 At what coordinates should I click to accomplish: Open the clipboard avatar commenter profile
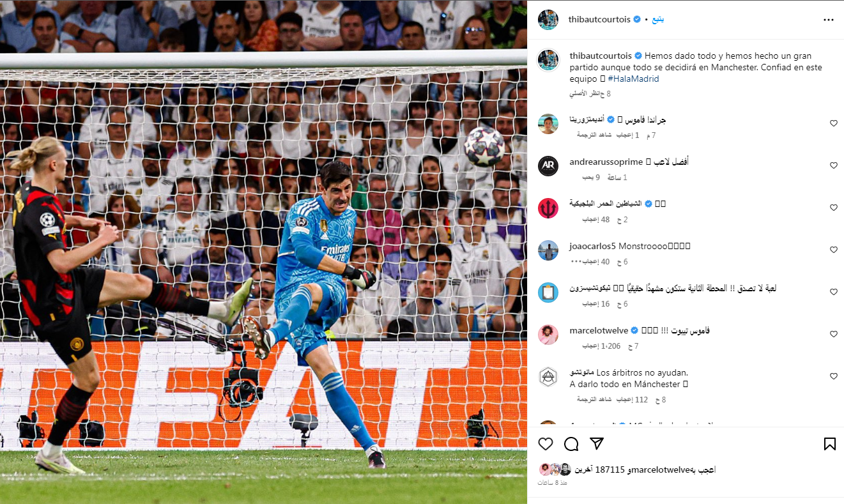[x=548, y=292]
